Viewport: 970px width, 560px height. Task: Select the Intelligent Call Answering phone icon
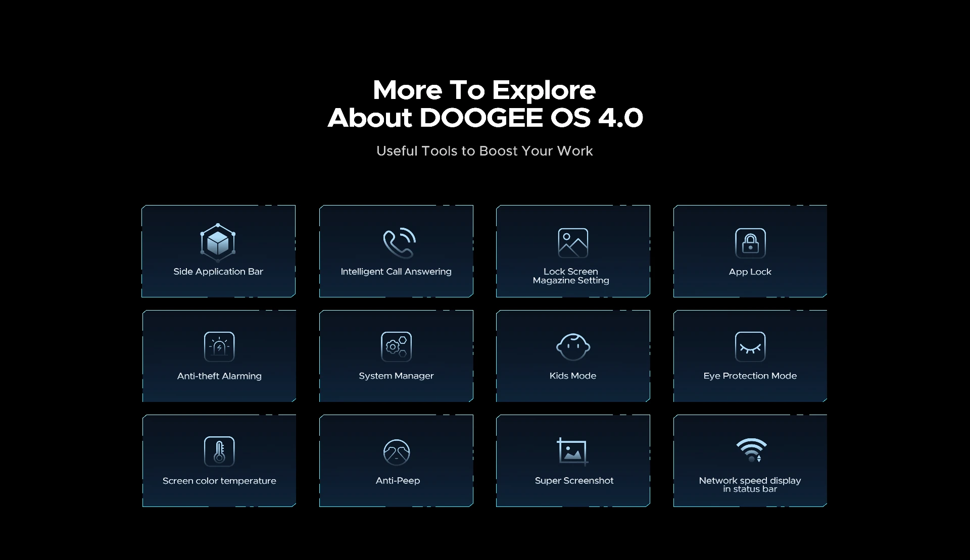click(399, 243)
